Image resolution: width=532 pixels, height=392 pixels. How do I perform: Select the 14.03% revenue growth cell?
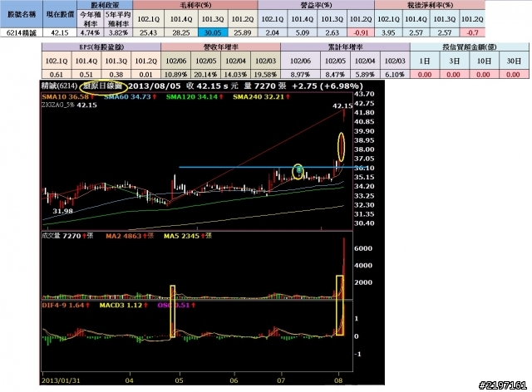click(236, 74)
